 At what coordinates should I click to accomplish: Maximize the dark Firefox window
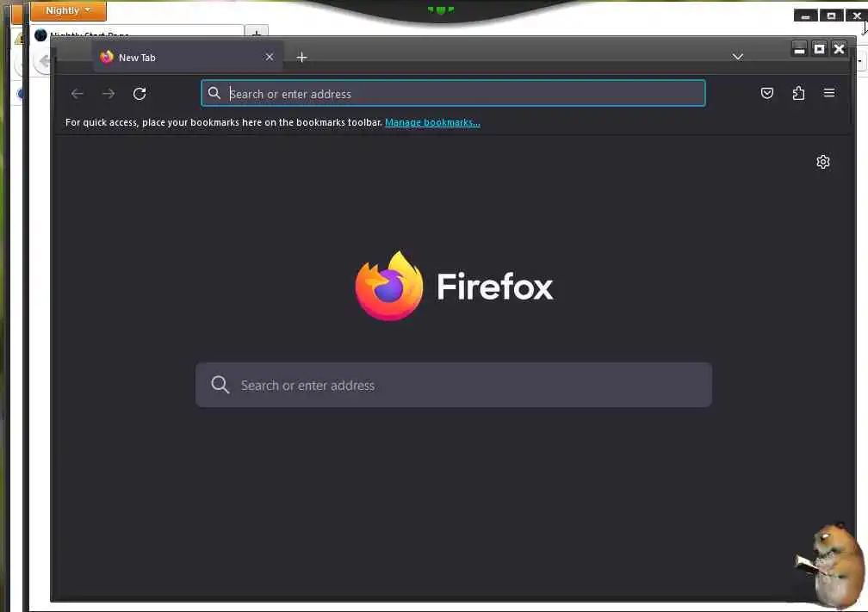coord(819,49)
